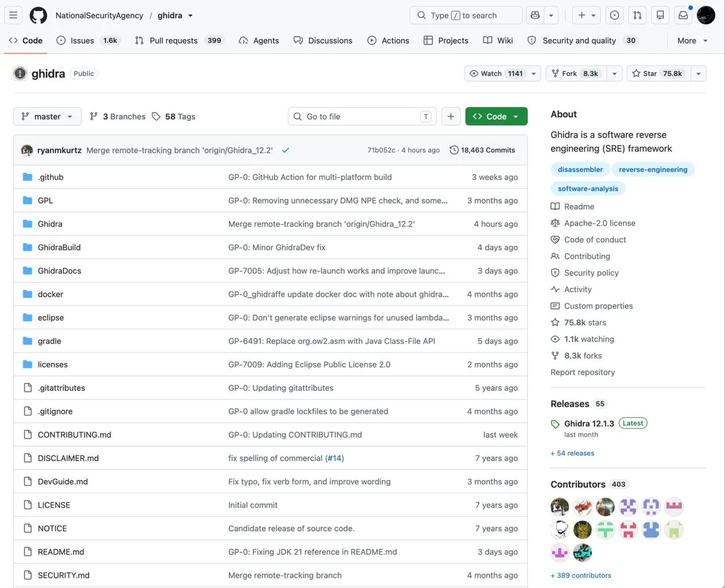Click the plus add file button
725x588 pixels.
(451, 116)
